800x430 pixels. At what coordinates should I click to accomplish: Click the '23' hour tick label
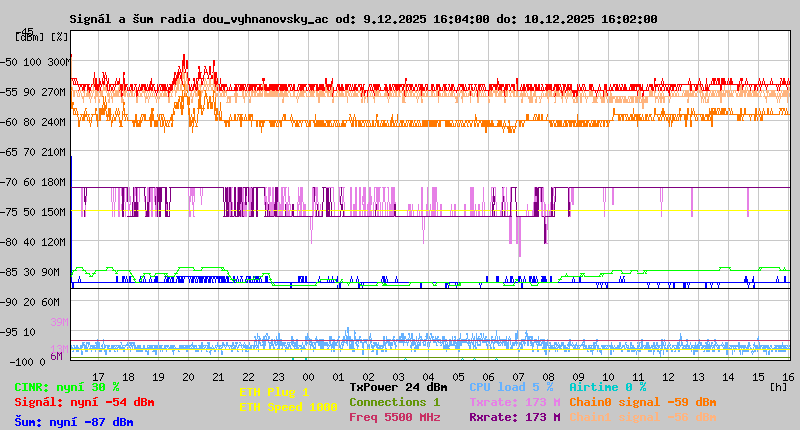[278, 377]
